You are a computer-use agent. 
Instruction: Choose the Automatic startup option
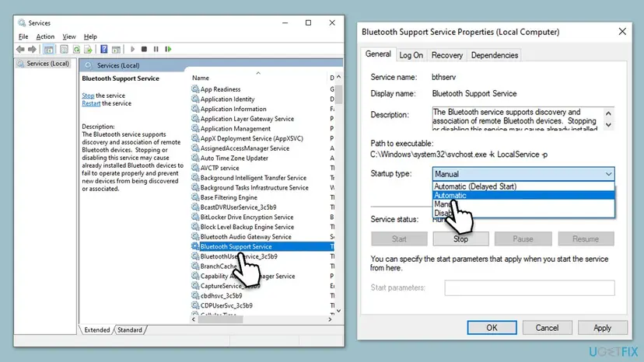pos(523,195)
